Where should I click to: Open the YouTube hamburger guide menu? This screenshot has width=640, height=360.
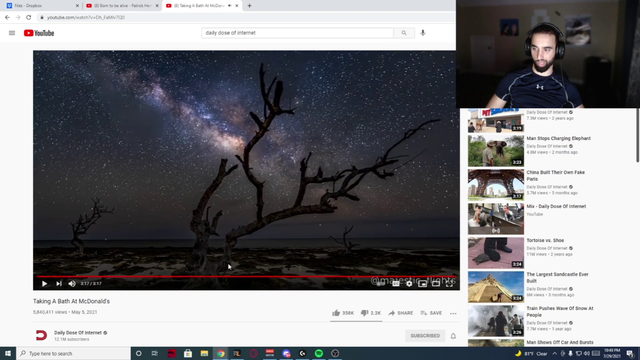(12, 33)
